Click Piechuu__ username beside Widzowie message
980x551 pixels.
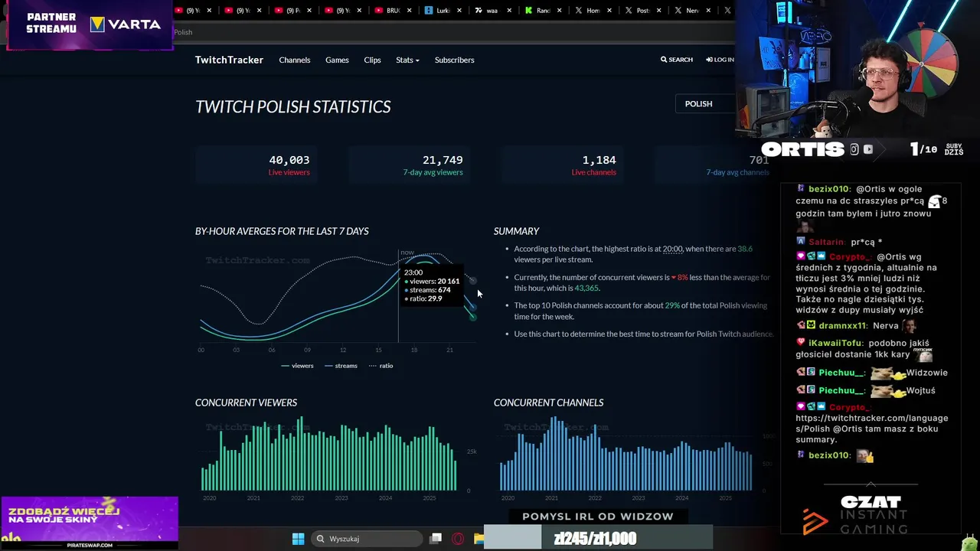842,373
